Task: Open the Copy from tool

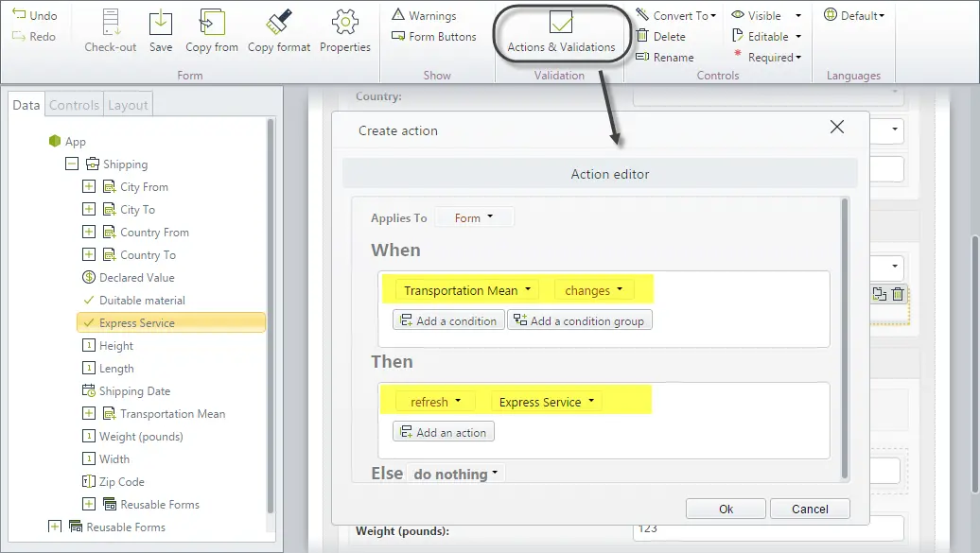Action: click(212, 23)
